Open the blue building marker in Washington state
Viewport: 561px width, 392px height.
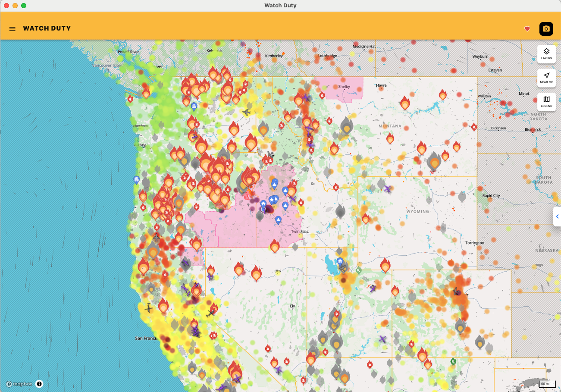click(x=194, y=106)
